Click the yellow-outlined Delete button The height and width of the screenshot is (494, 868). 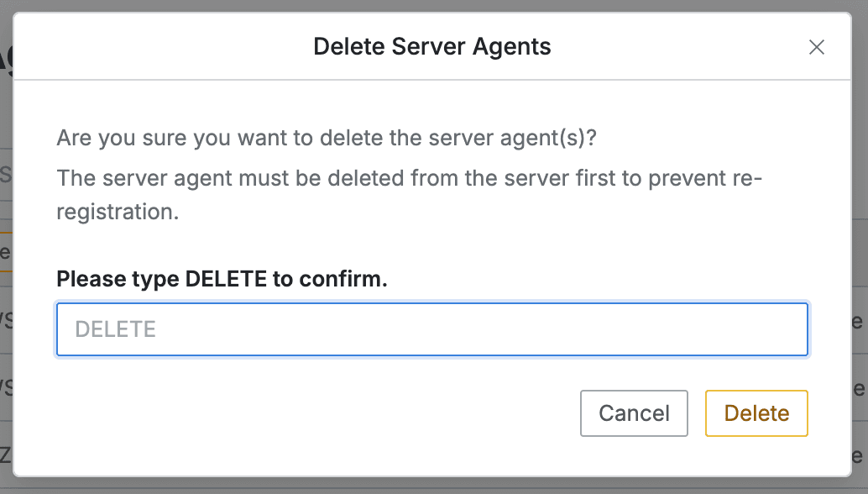pyautogui.click(x=756, y=413)
